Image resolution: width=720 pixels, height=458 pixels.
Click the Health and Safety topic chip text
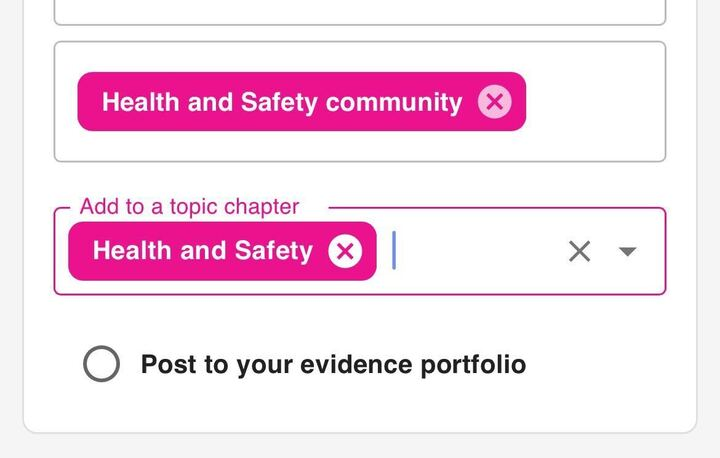(x=202, y=251)
